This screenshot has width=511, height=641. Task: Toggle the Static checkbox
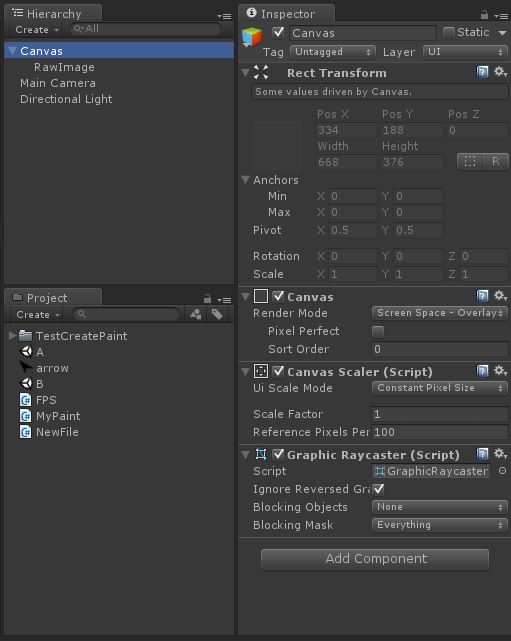[448, 32]
